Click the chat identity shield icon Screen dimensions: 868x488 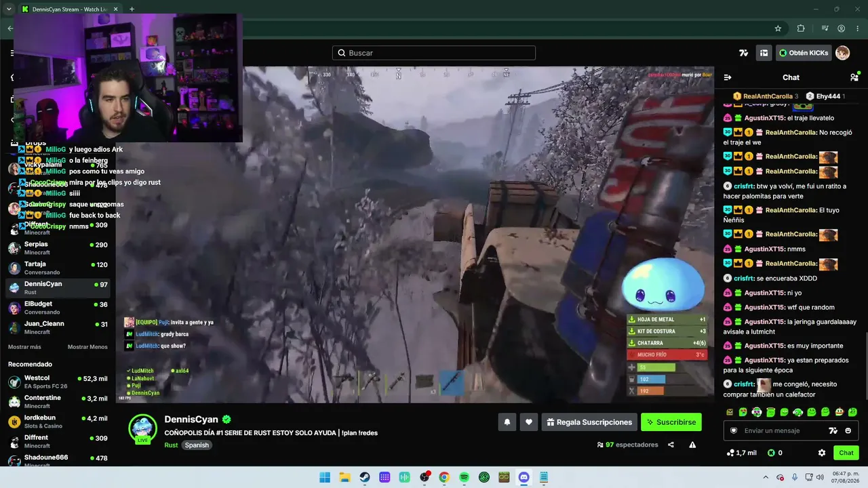734,430
